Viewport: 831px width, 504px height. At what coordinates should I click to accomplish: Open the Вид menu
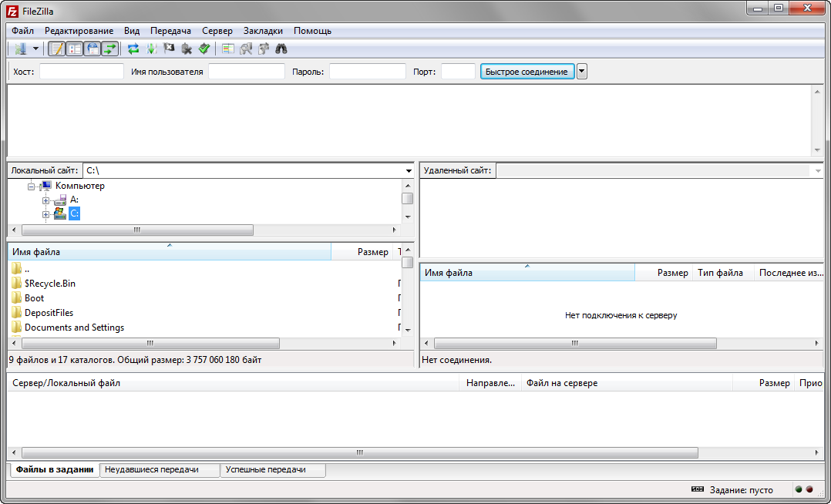(x=132, y=31)
